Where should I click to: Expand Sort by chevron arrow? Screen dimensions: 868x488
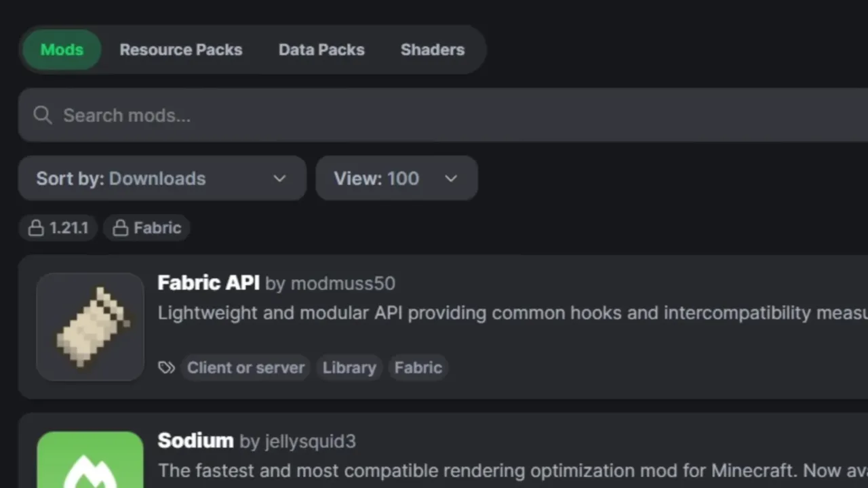click(279, 178)
